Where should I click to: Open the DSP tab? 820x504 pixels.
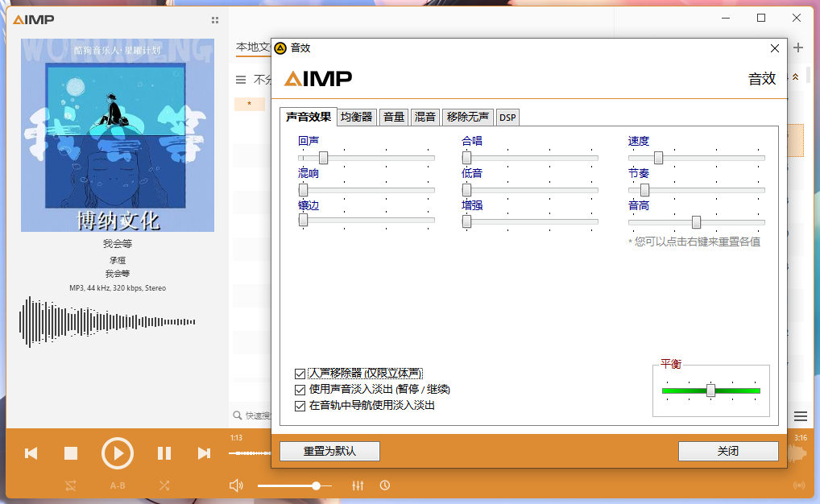point(507,117)
